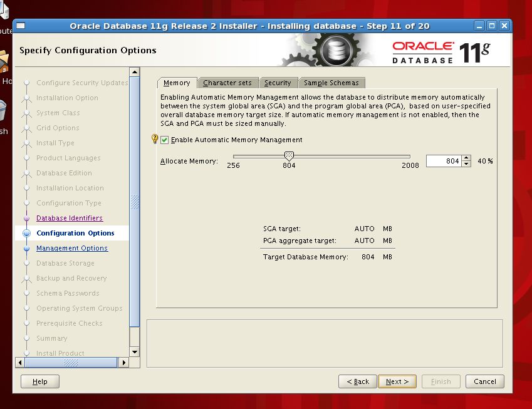Disable Enable Automatic Memory Management checkbox
Image resolution: width=532 pixels, height=409 pixels.
[165, 140]
